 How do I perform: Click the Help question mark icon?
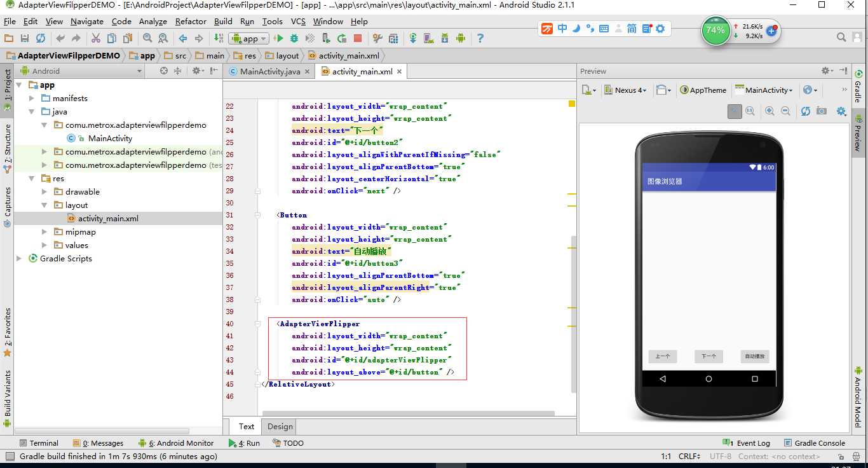tap(480, 39)
